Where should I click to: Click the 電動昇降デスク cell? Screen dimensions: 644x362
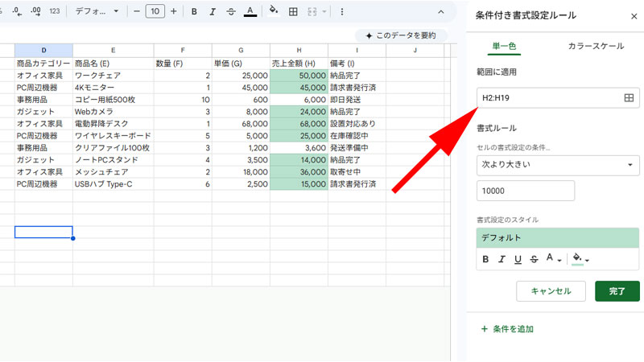(114, 124)
